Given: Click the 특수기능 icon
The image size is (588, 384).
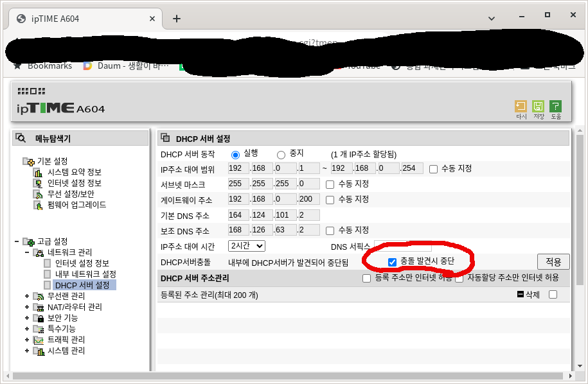Looking at the screenshot, I should [39, 329].
